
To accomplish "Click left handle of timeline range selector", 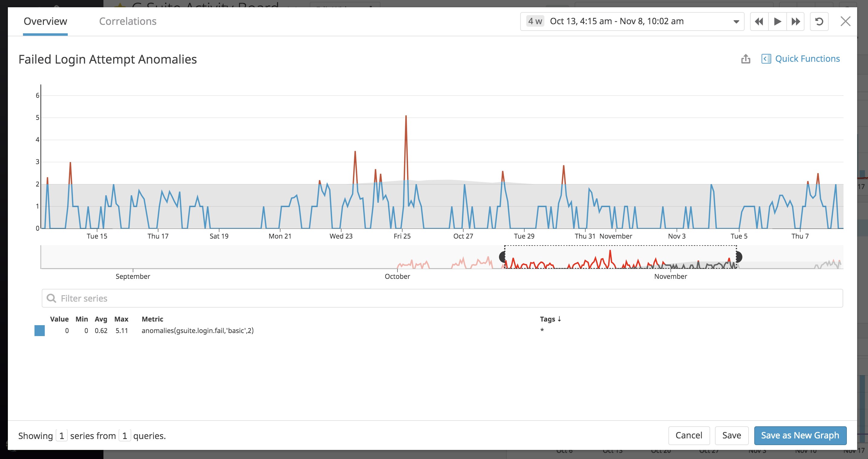I will click(x=502, y=257).
